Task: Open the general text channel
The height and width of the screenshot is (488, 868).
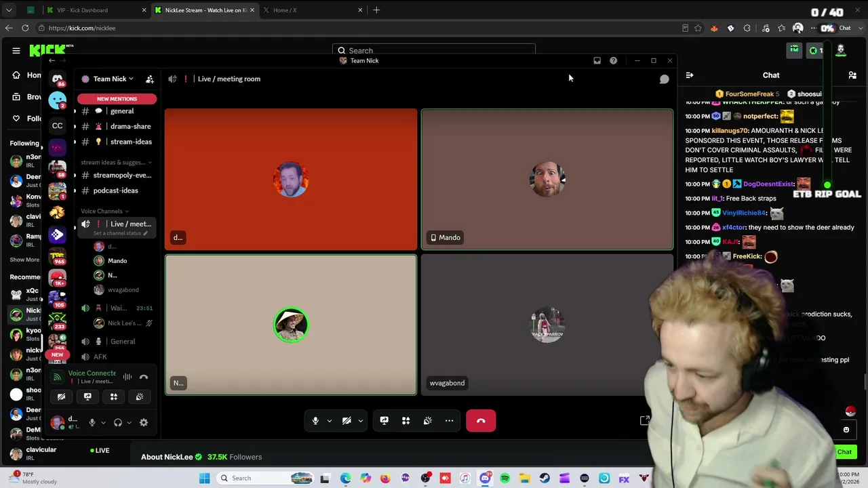Action: (x=117, y=111)
